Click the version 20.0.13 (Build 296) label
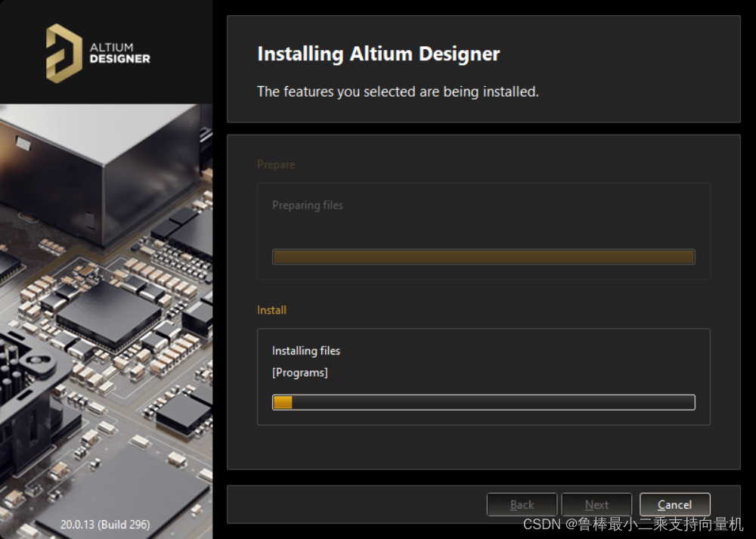 (x=105, y=524)
